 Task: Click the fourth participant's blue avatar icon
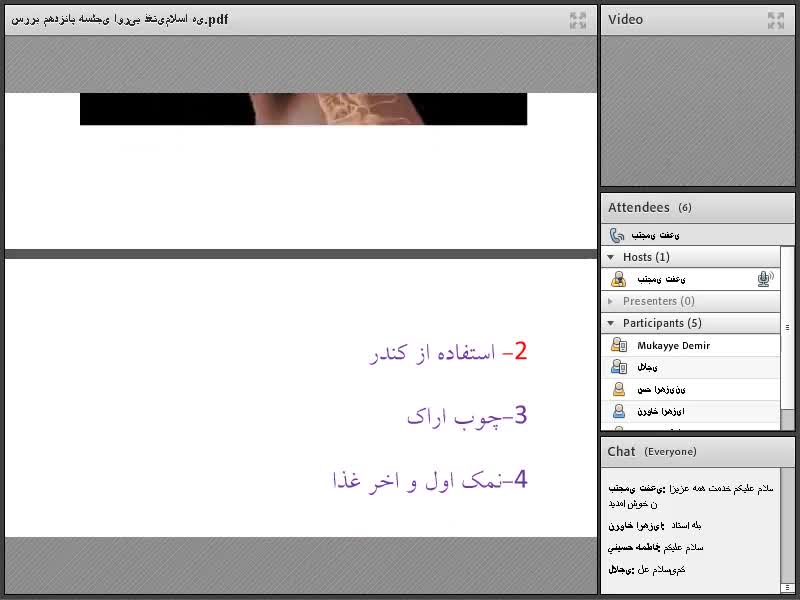[618, 411]
